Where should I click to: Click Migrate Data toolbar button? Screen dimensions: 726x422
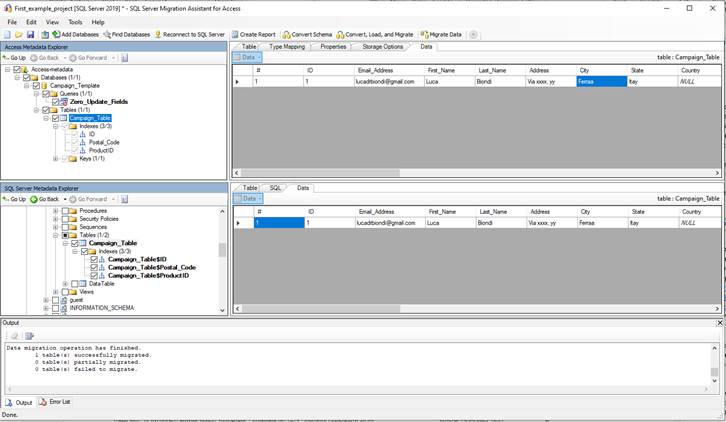[441, 35]
